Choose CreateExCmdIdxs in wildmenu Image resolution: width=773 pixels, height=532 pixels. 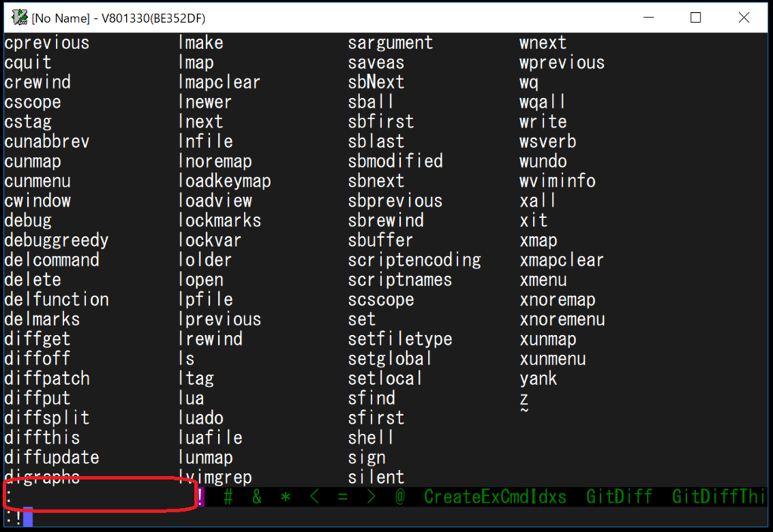pyautogui.click(x=495, y=497)
